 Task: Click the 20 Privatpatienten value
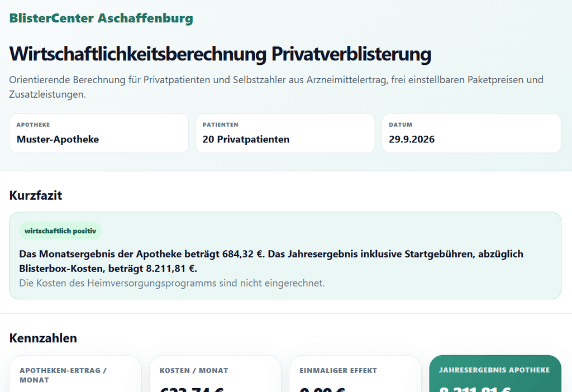(246, 139)
